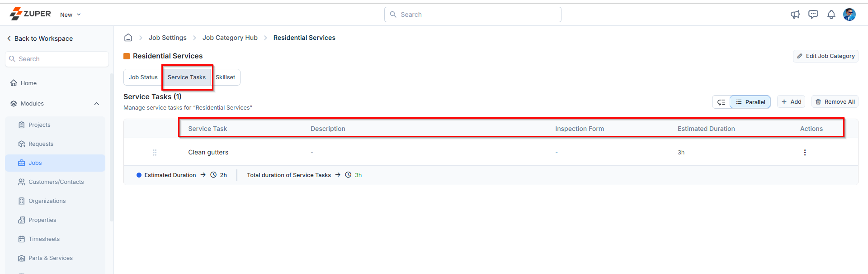Open the notifications bell
868x274 pixels.
(x=831, y=14)
